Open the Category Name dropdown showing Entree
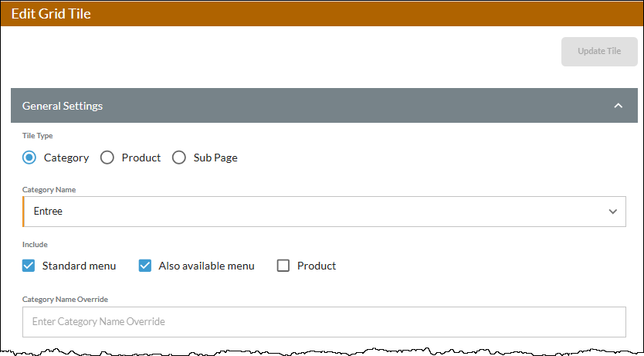This screenshot has height=356, width=644. (x=324, y=212)
